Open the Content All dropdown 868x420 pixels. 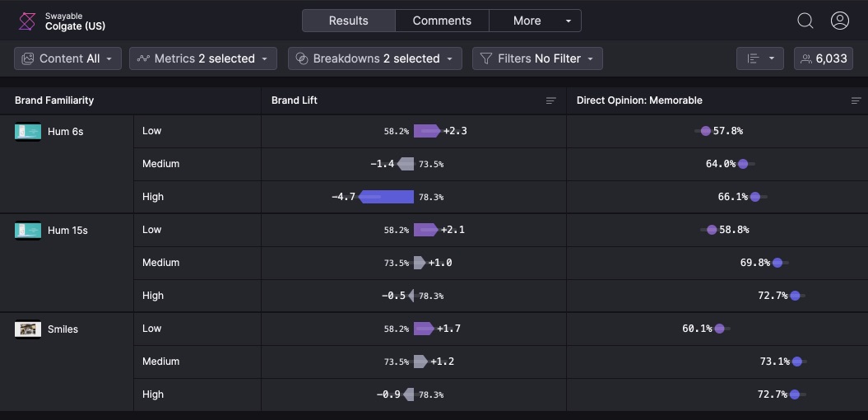click(x=67, y=58)
